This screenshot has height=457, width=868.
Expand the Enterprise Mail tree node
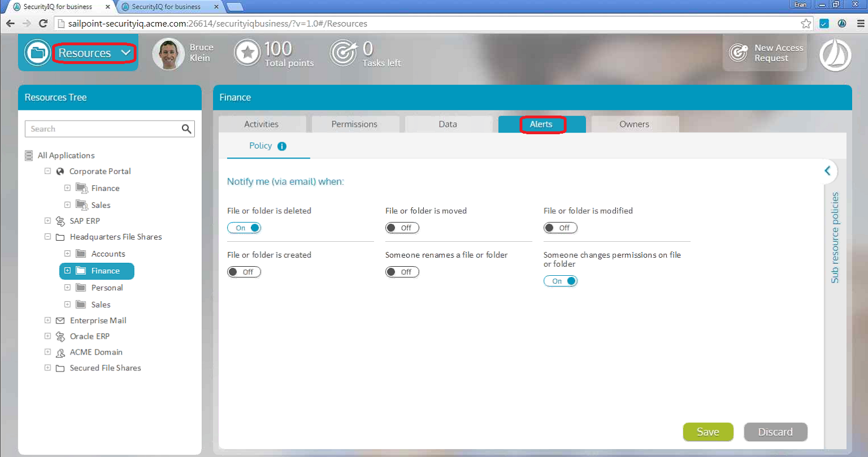point(48,321)
